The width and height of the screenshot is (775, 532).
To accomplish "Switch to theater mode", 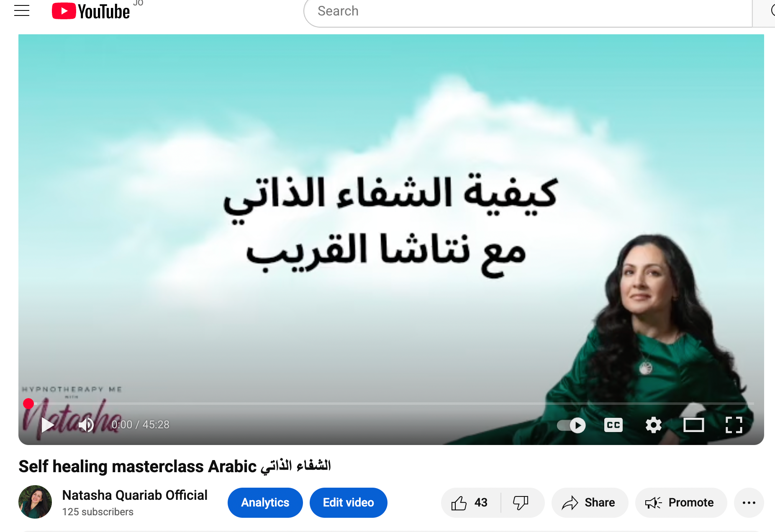I will pos(693,425).
